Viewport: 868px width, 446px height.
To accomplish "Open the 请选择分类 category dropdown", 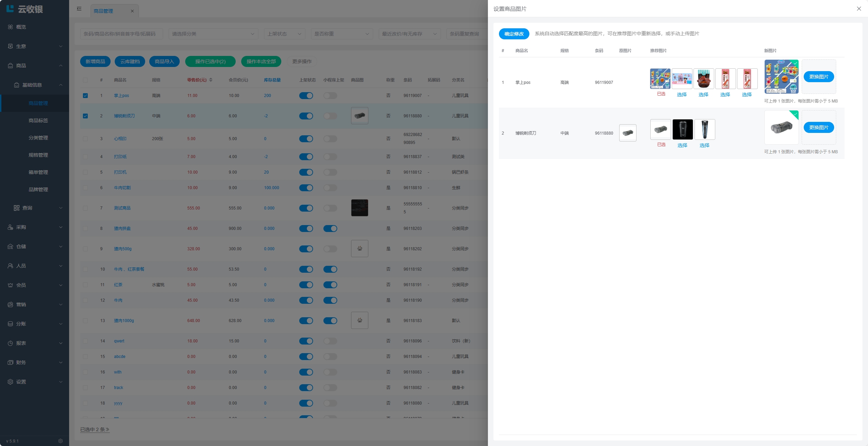I will point(213,34).
